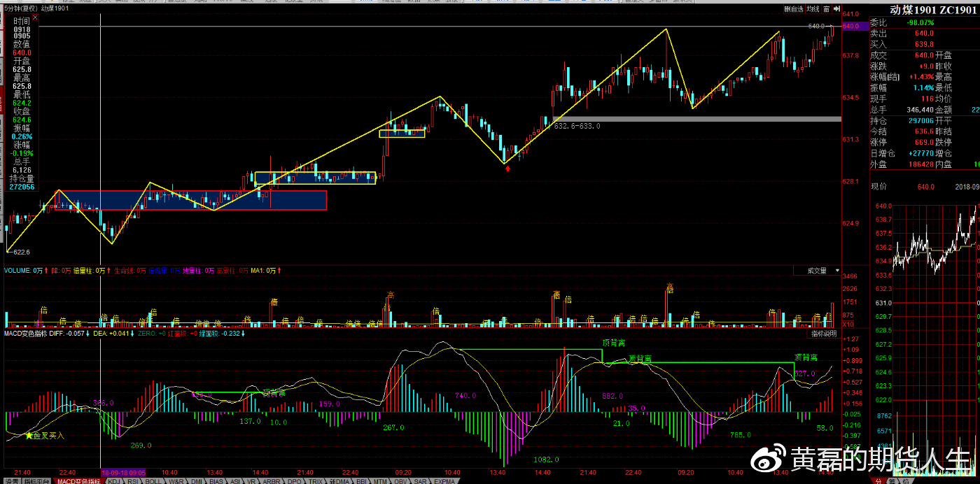Open the RSI indicator tab

point(133,481)
